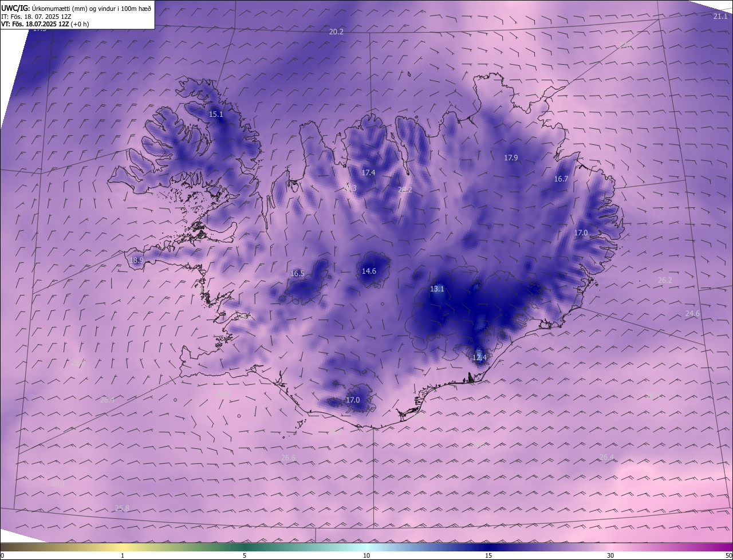Click the '0' tick on the color scale
This screenshot has height=560, width=733.
pyautogui.click(x=2, y=556)
